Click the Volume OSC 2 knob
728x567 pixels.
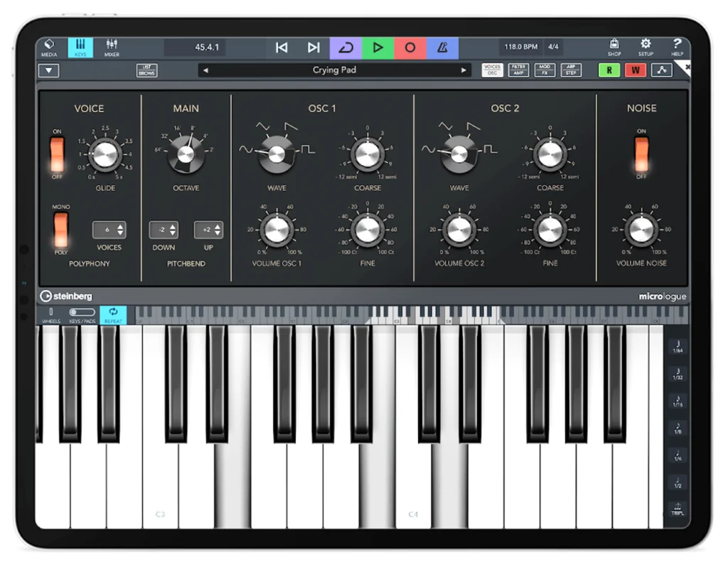tap(459, 229)
